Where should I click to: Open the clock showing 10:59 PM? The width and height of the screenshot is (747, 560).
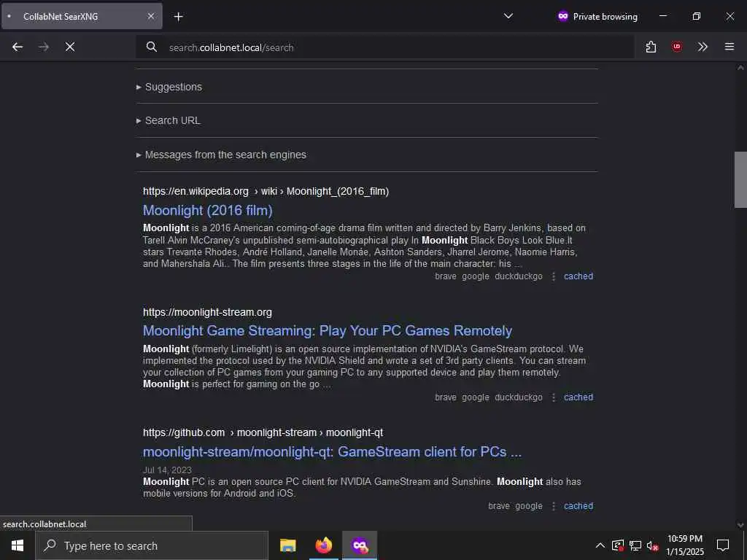tap(684, 545)
